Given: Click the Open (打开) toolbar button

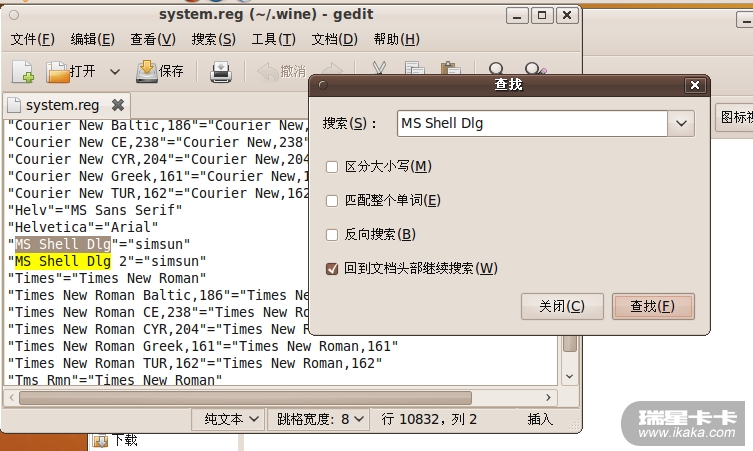Looking at the screenshot, I should 71,72.
